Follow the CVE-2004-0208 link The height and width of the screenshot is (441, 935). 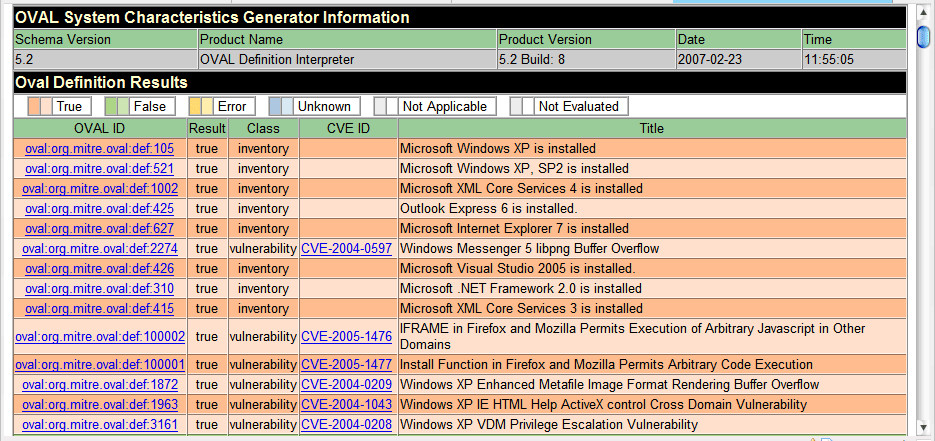click(346, 425)
